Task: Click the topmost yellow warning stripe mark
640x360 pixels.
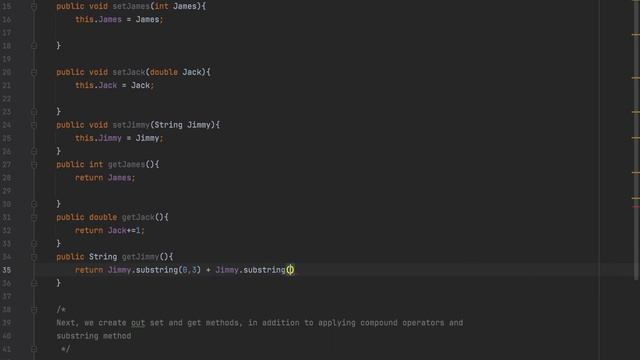Action: point(636,35)
